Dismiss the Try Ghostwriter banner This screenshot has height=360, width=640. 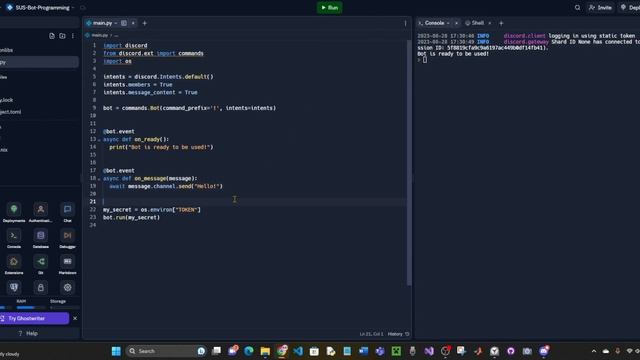pos(75,318)
